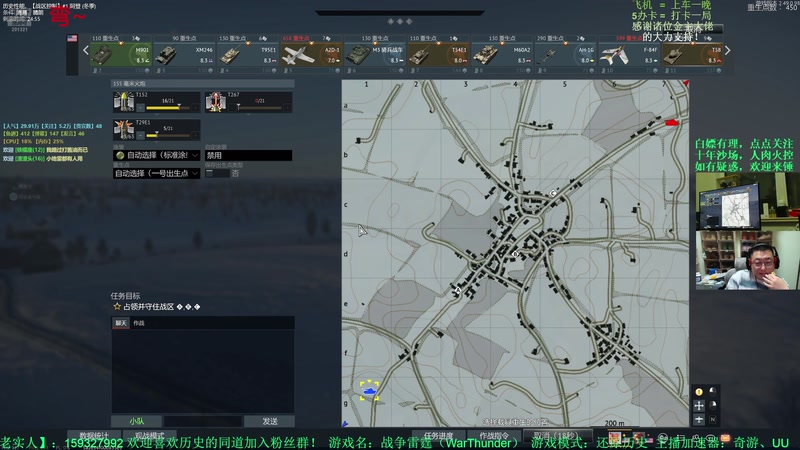This screenshot has height=450, width=800.
Task: Click the chat message input field
Action: coord(203,421)
